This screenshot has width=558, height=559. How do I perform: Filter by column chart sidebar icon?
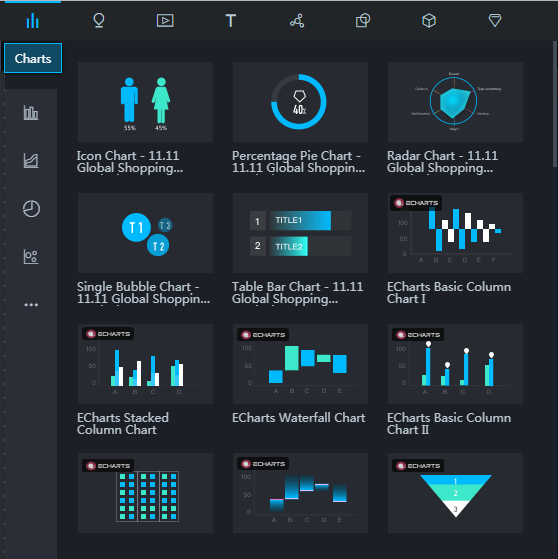tap(31, 113)
